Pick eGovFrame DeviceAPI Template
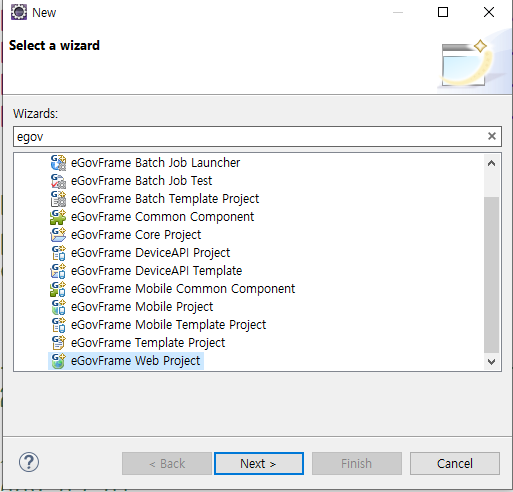This screenshot has height=492, width=513. pos(156,271)
